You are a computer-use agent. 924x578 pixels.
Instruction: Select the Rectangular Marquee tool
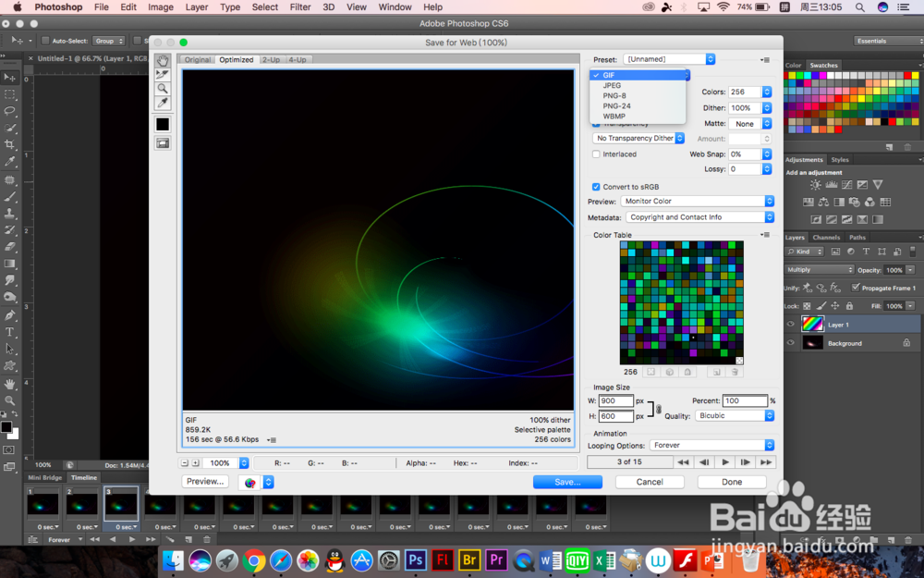click(9, 93)
